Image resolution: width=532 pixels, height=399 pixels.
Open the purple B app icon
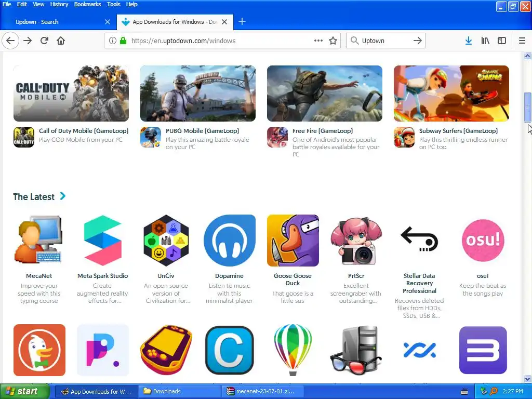click(x=483, y=350)
